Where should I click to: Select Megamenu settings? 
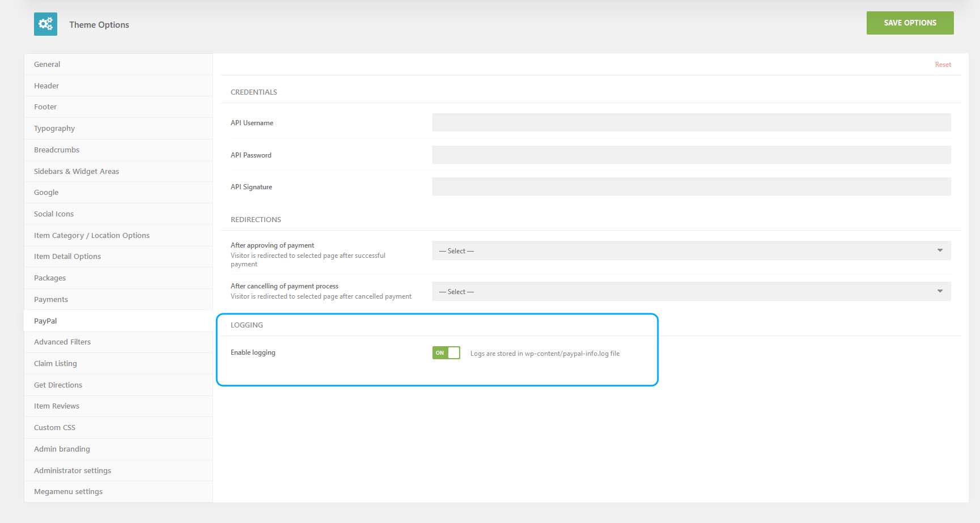[x=118, y=492]
